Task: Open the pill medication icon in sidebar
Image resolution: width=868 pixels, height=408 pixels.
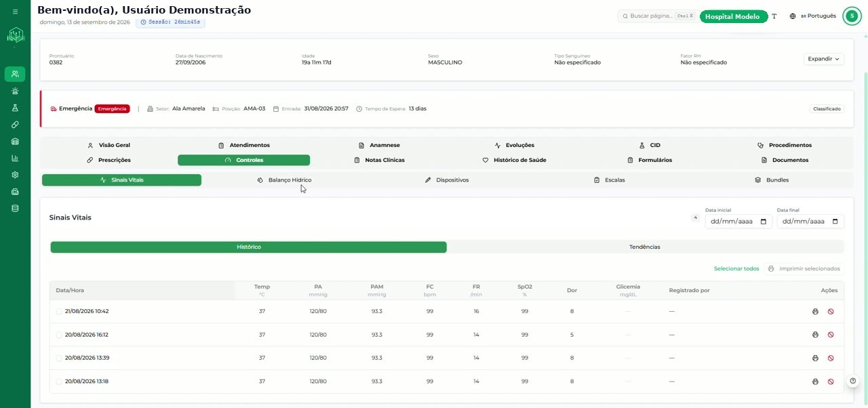Action: coord(15,125)
